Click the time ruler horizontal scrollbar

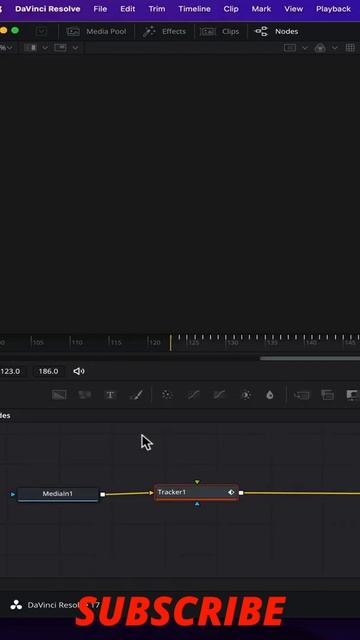310,358
